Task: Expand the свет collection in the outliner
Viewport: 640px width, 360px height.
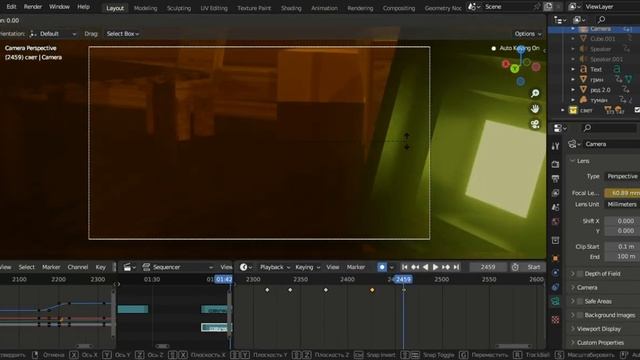Action: [x=563, y=110]
